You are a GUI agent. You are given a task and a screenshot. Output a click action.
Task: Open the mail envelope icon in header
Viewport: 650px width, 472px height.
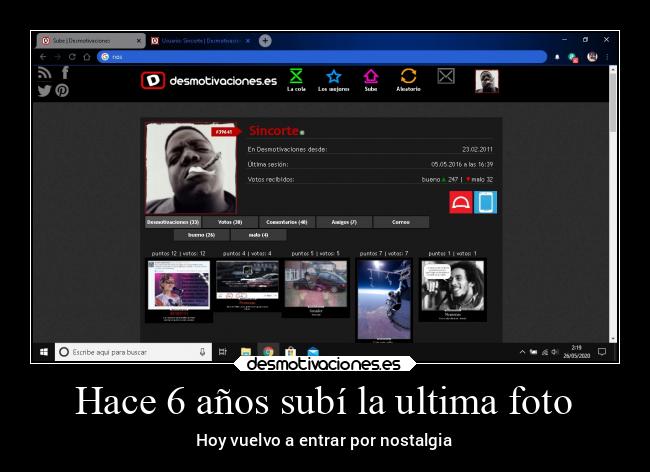[x=446, y=76]
